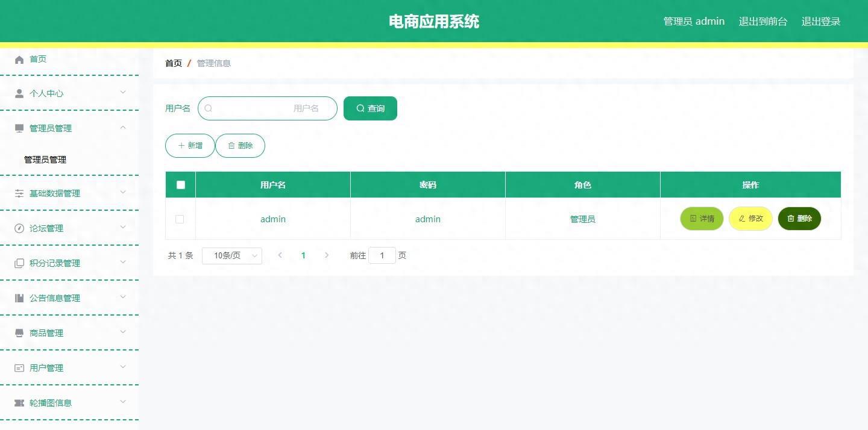Expand the 积分记录管理 chevron
The image size is (868, 430).
[x=123, y=262]
